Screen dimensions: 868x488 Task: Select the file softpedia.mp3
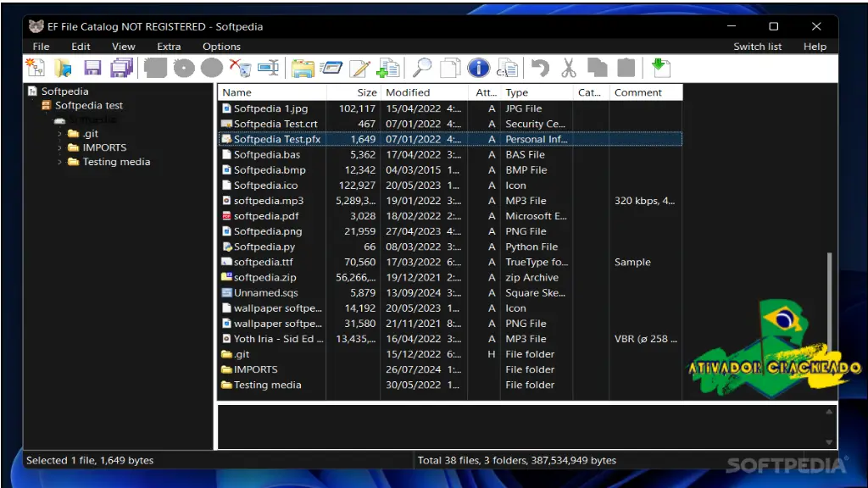point(269,201)
